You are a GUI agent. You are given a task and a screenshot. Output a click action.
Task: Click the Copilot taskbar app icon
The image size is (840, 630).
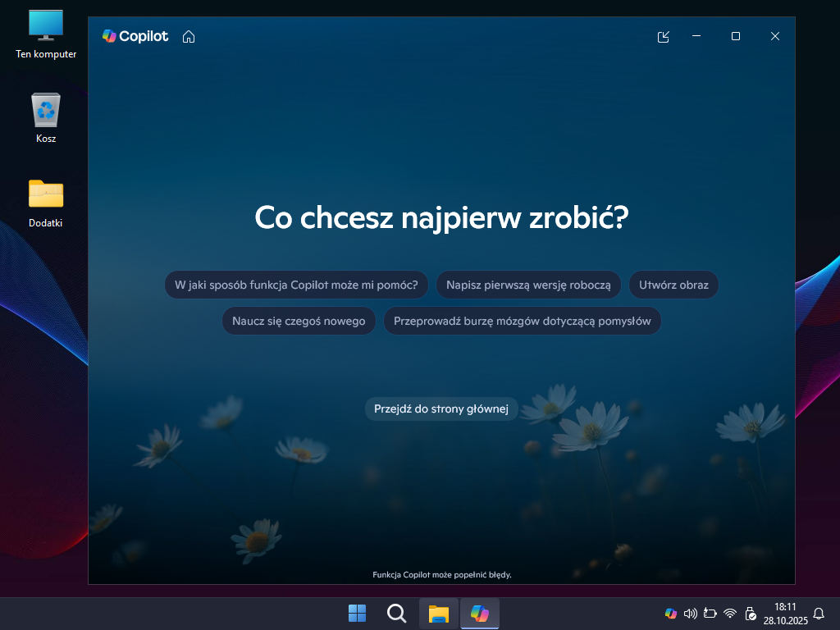(x=479, y=614)
